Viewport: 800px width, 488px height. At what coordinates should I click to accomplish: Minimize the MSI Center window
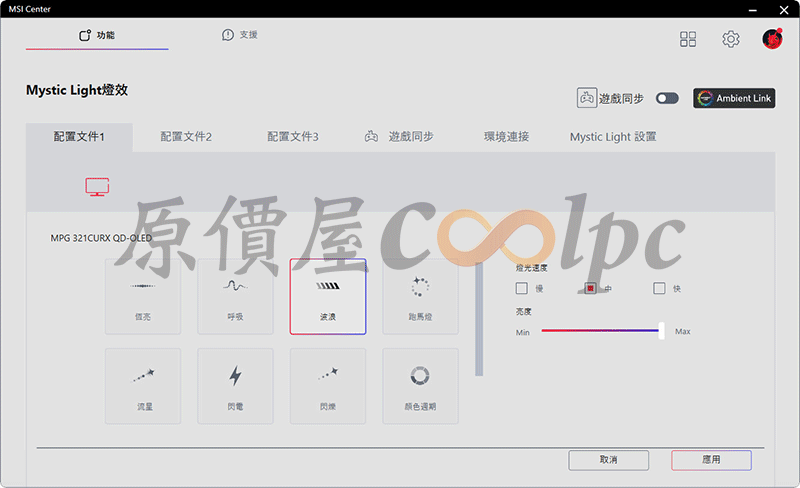click(x=753, y=10)
